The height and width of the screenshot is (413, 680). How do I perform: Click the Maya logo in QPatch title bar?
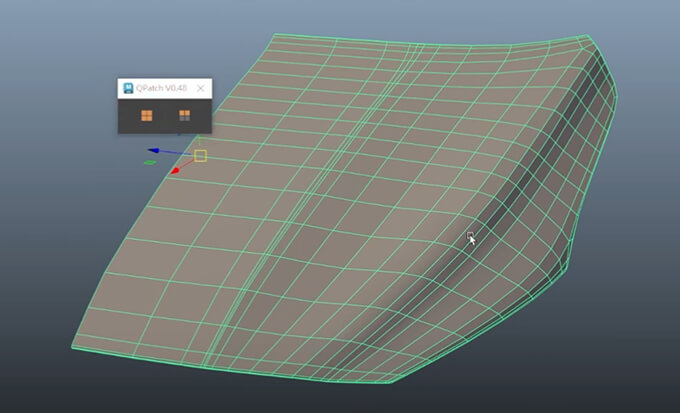128,88
